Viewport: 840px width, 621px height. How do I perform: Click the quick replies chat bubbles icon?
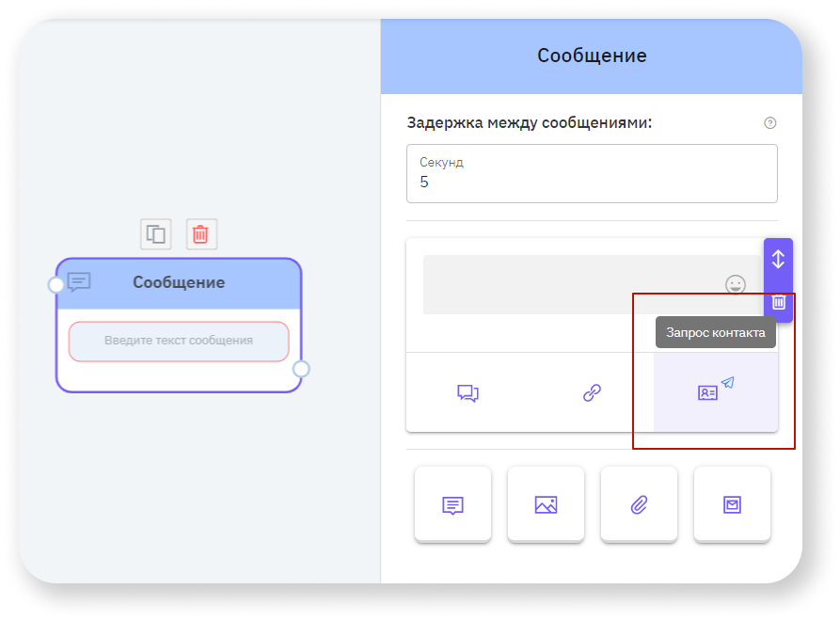pos(468,392)
